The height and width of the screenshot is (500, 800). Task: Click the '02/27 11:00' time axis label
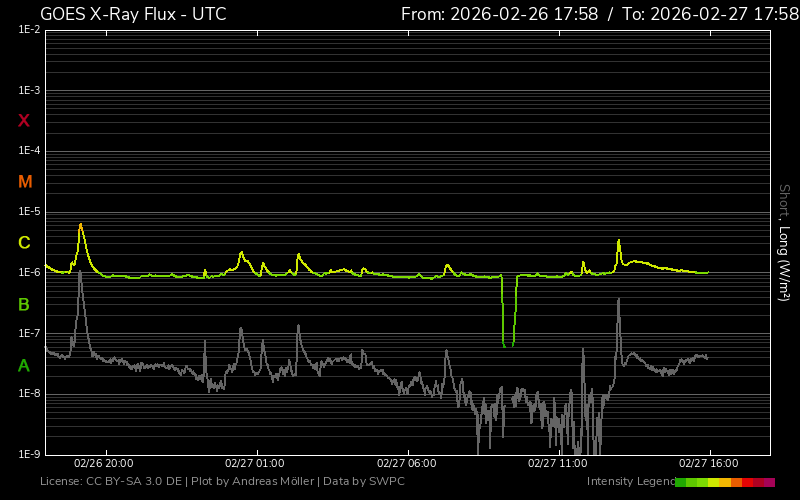pos(558,463)
